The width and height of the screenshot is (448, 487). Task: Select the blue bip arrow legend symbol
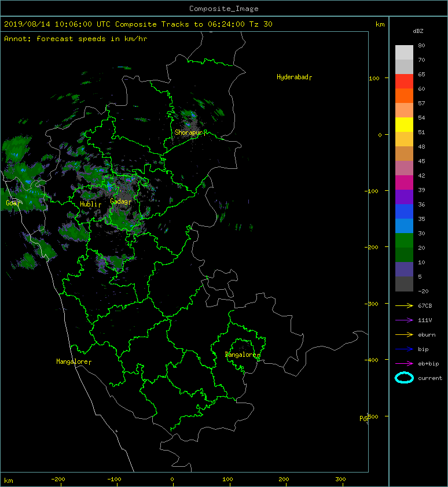pyautogui.click(x=404, y=349)
